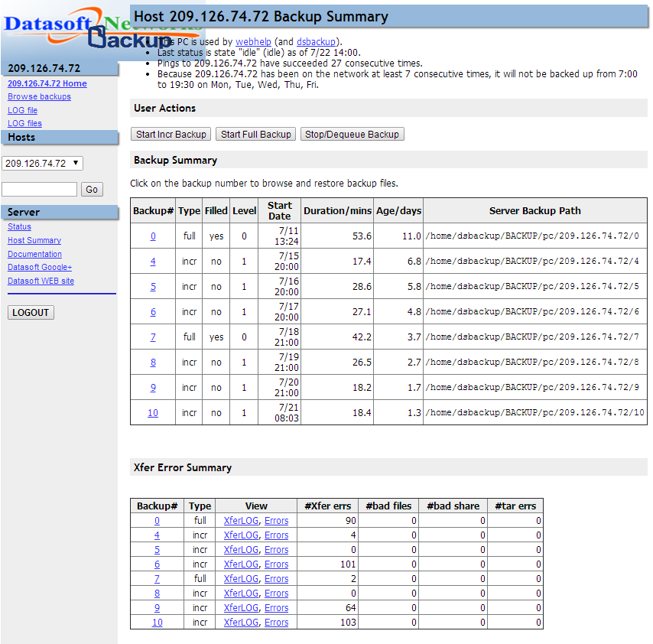The image size is (653, 644).
Task: Open Browse backups in sidebar
Action: (x=39, y=97)
